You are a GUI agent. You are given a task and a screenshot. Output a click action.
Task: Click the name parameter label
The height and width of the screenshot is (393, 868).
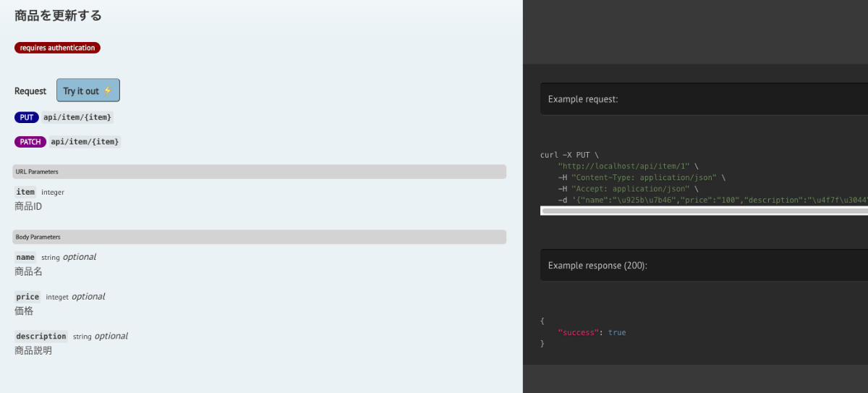click(25, 257)
